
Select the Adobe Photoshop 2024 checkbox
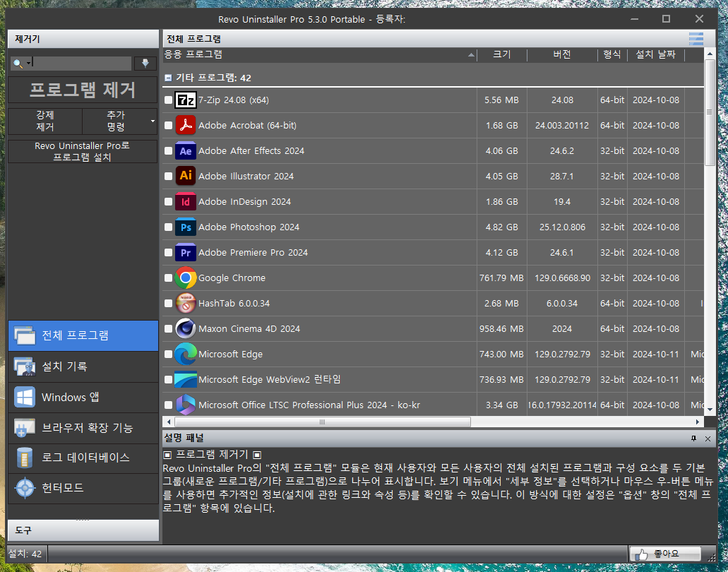click(x=169, y=227)
